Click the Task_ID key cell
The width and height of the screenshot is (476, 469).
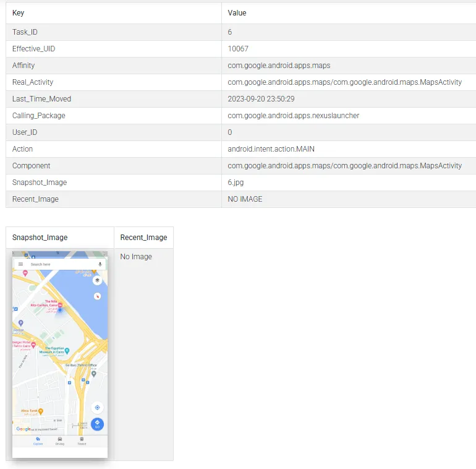pyautogui.click(x=114, y=32)
